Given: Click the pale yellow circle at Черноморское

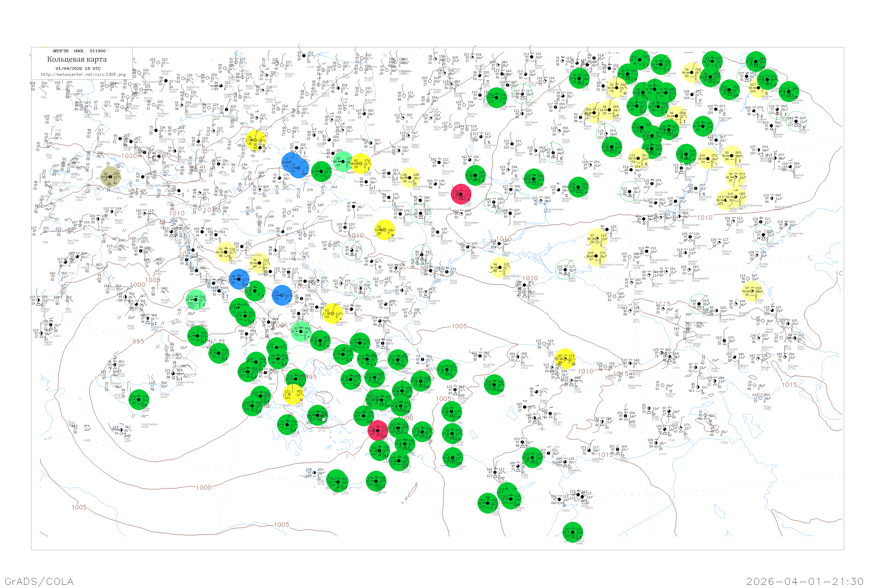Looking at the screenshot, I should pos(500,267).
